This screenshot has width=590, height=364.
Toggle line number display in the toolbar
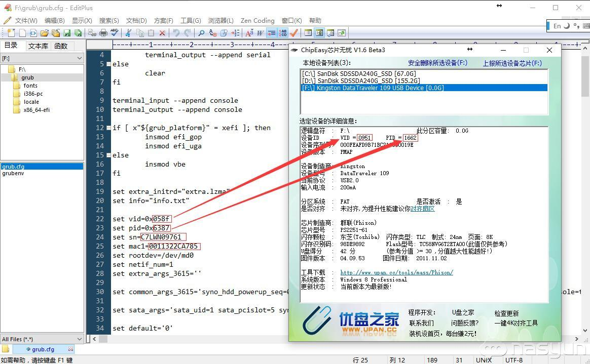coord(283,33)
